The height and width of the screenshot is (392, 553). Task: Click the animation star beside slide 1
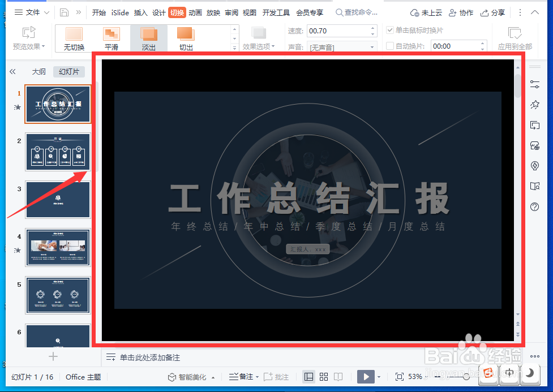(x=18, y=107)
